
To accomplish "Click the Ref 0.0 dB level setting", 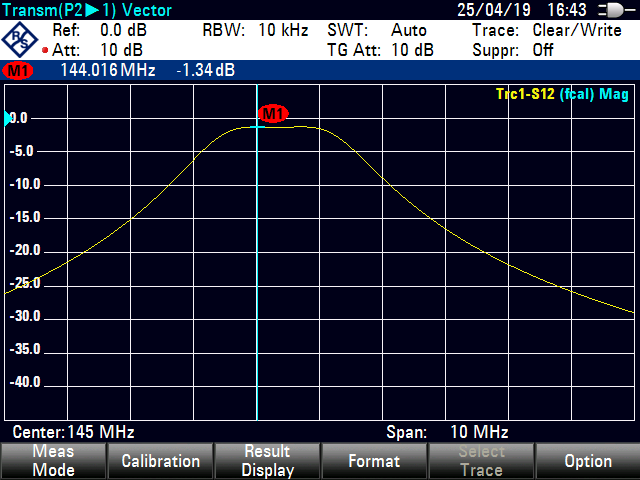I will tap(99, 30).
